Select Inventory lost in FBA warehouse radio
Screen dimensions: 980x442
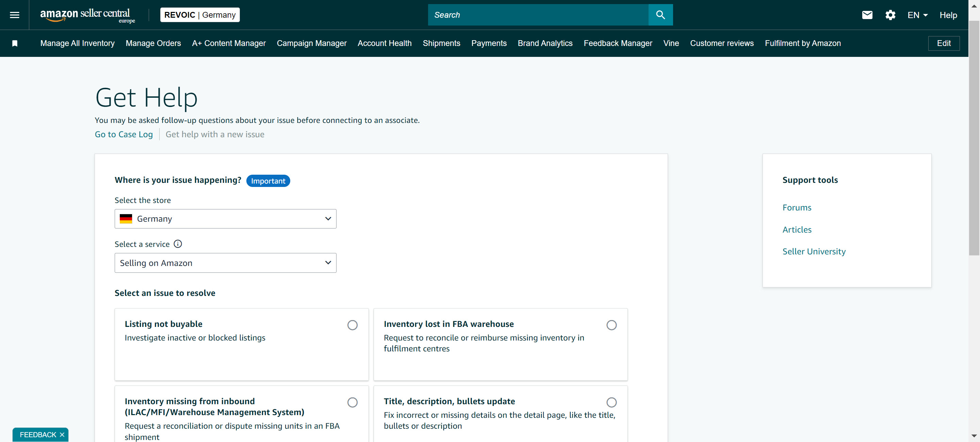click(611, 325)
